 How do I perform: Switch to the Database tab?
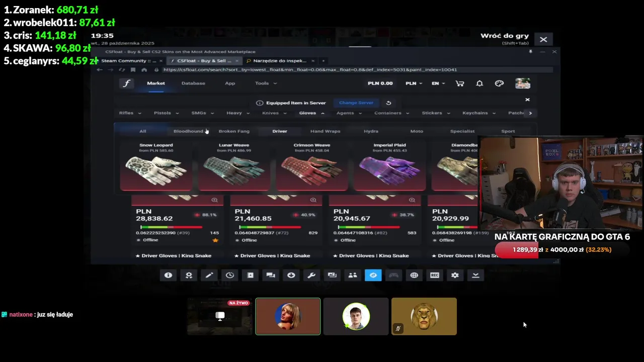pos(193,83)
